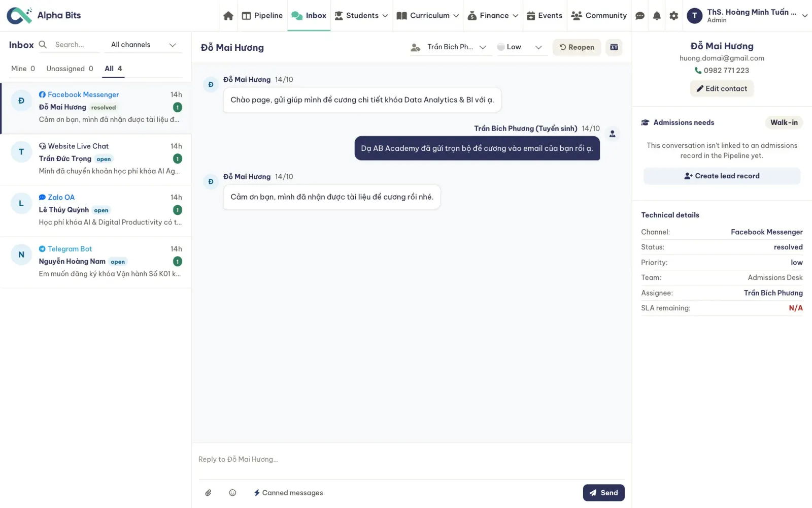Open the settings gear icon
812x508 pixels.
(x=673, y=16)
